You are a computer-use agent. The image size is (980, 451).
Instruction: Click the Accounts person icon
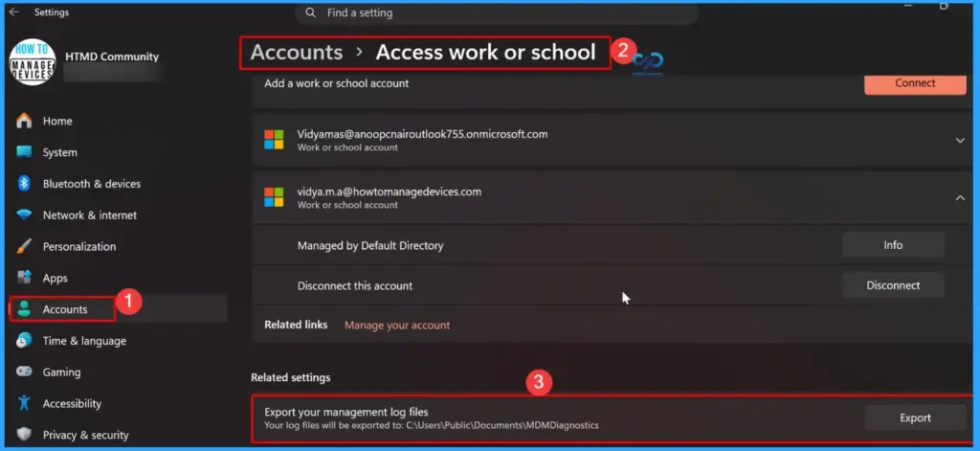[24, 309]
